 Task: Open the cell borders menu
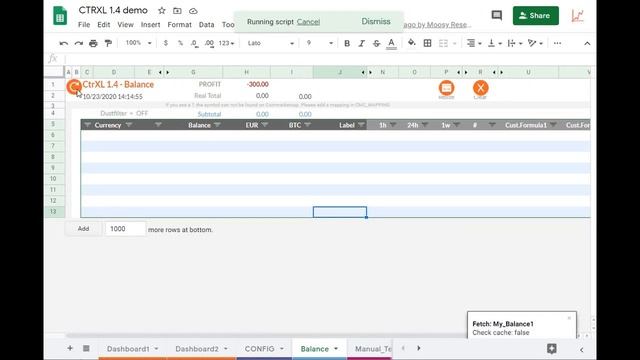(427, 43)
